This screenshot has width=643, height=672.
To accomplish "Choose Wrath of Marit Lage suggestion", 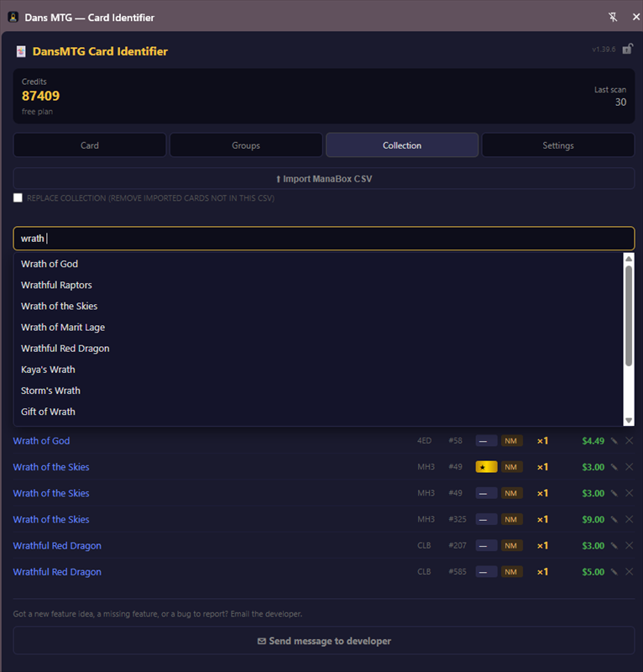I will click(318, 327).
